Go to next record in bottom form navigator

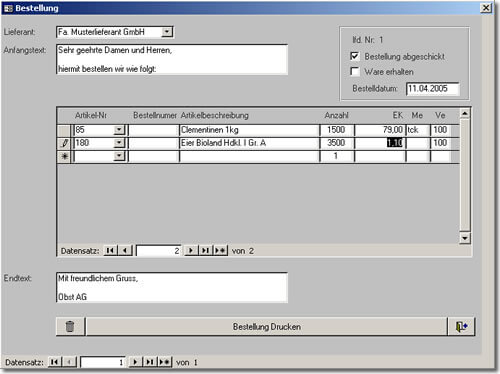pyautogui.click(x=135, y=362)
